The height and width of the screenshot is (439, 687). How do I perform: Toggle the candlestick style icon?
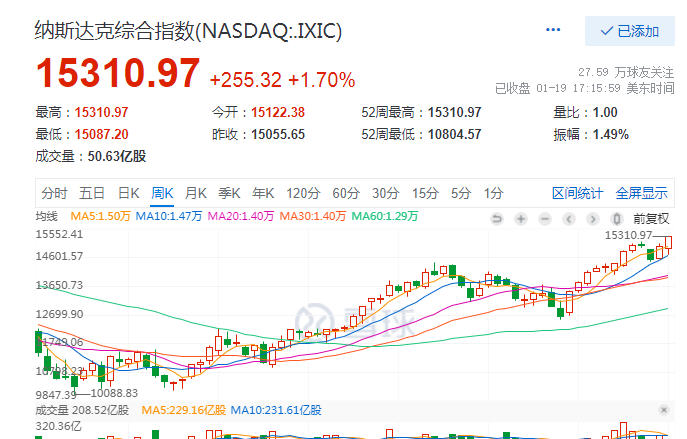pos(616,218)
